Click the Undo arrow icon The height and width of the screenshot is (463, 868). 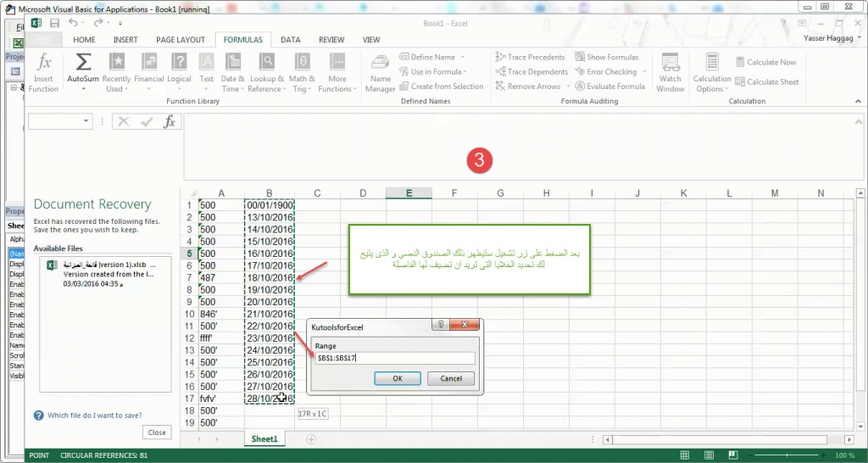(x=73, y=23)
